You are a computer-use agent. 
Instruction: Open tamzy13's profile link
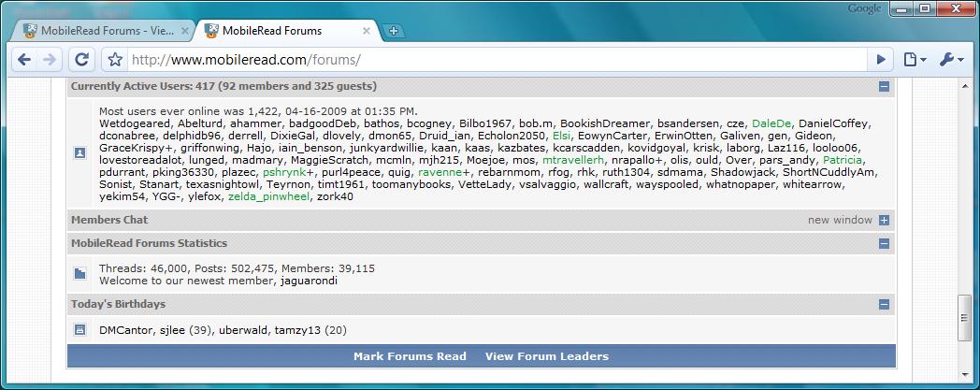click(x=298, y=330)
